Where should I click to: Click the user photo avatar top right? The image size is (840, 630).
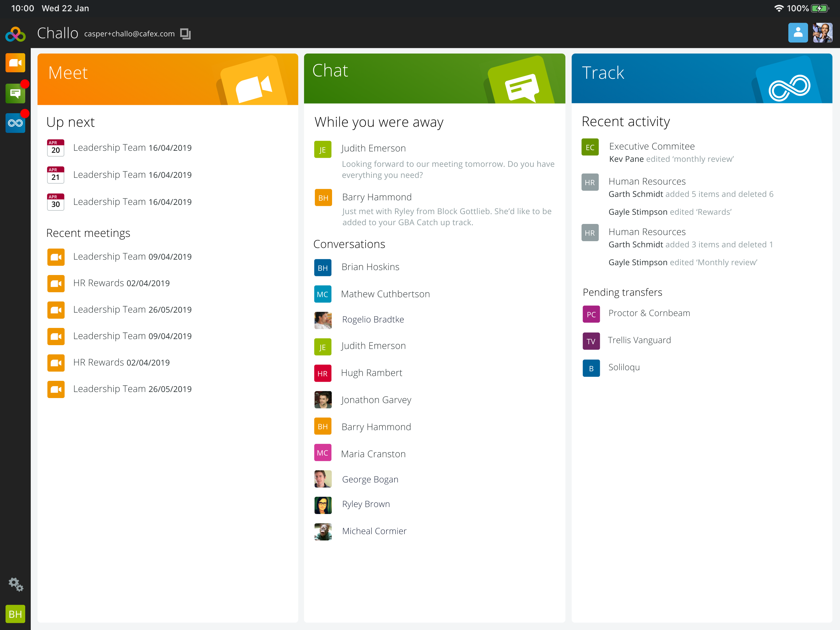tap(822, 33)
